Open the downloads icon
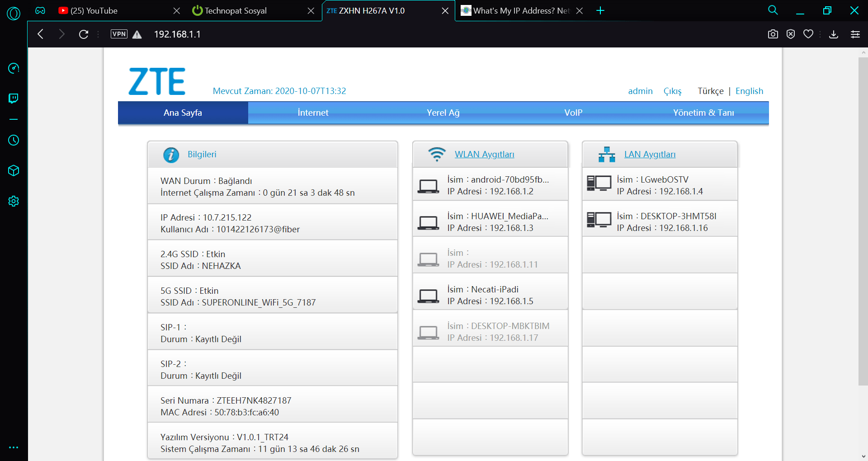The image size is (868, 461). 834,34
